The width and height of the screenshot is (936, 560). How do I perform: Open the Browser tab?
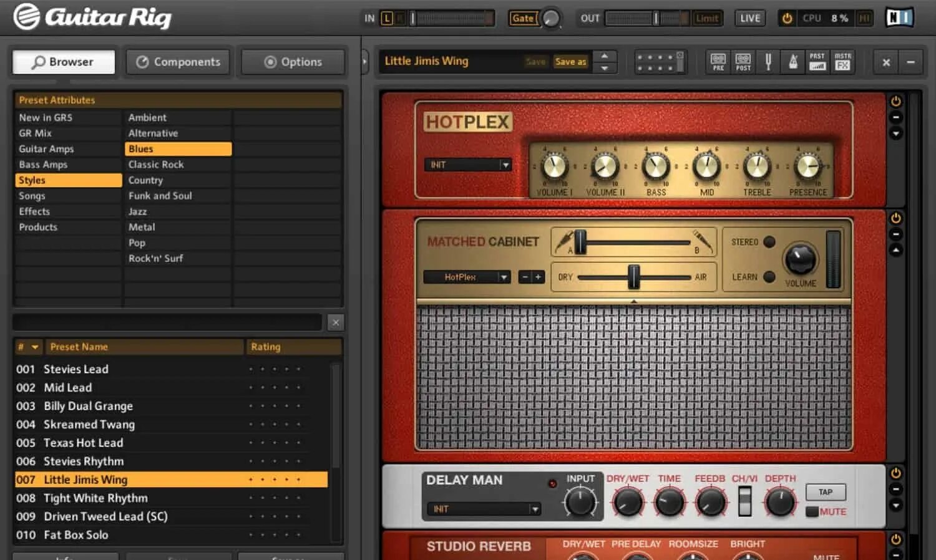(x=64, y=62)
